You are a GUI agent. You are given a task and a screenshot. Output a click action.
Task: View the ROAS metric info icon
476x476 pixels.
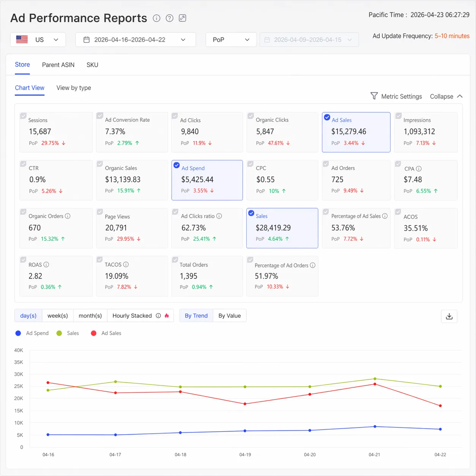(46, 265)
